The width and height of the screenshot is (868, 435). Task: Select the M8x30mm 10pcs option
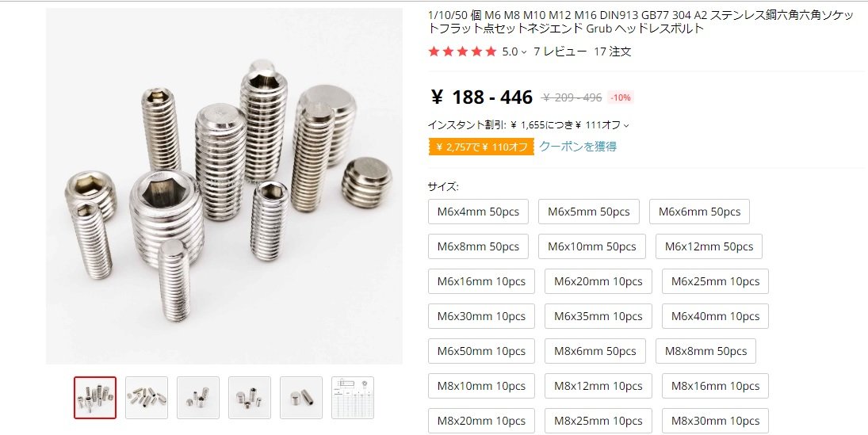[x=715, y=421]
